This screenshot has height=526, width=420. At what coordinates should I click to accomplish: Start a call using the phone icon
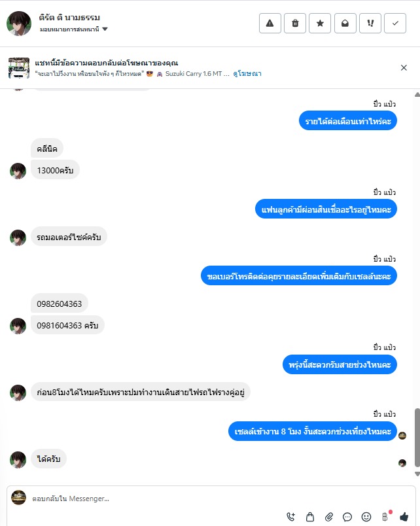(291, 517)
